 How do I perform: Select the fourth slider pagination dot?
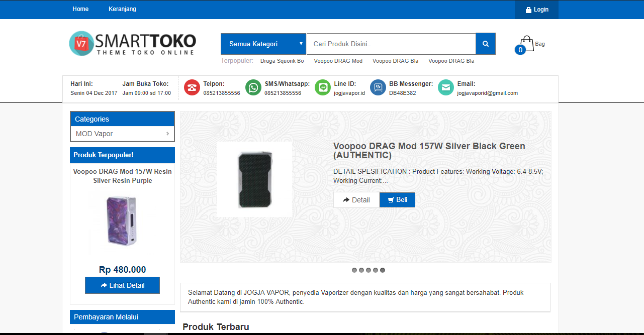pos(376,270)
